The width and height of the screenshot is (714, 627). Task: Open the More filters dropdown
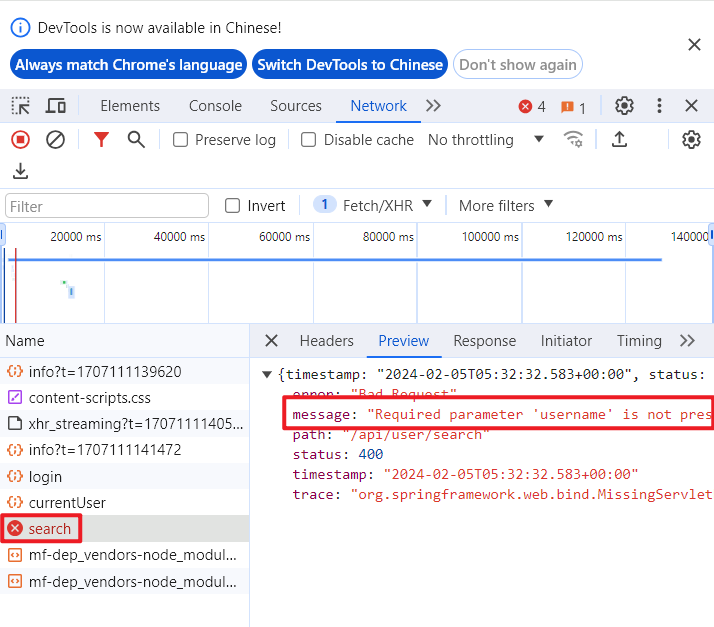(x=505, y=206)
